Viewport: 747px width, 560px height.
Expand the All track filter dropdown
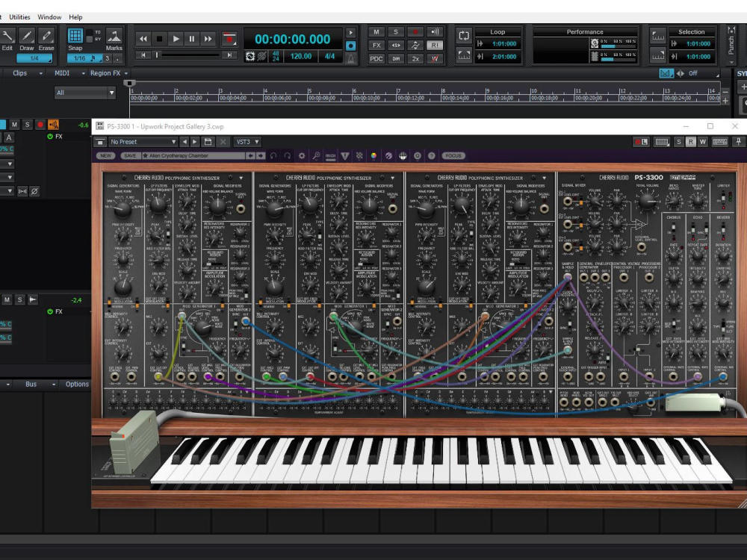85,93
